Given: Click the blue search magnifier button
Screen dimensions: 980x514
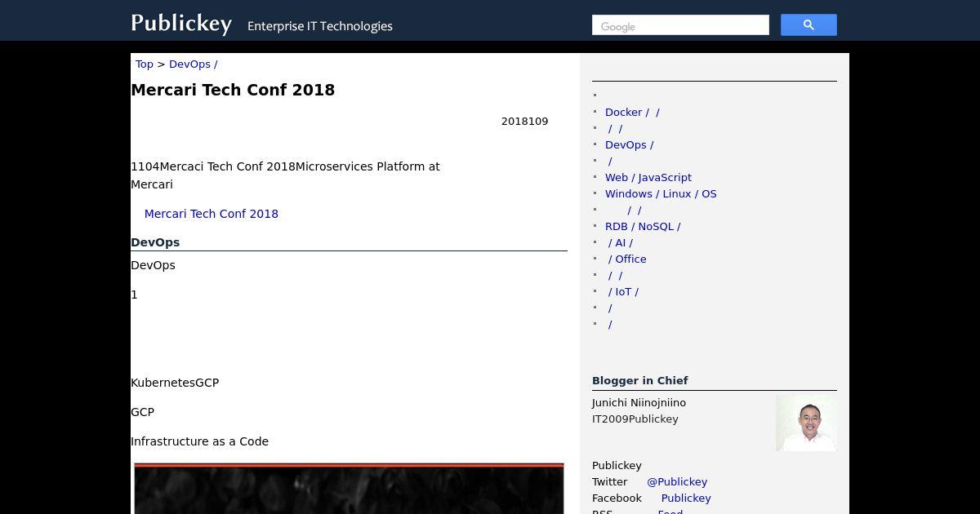Looking at the screenshot, I should pyautogui.click(x=808, y=25).
